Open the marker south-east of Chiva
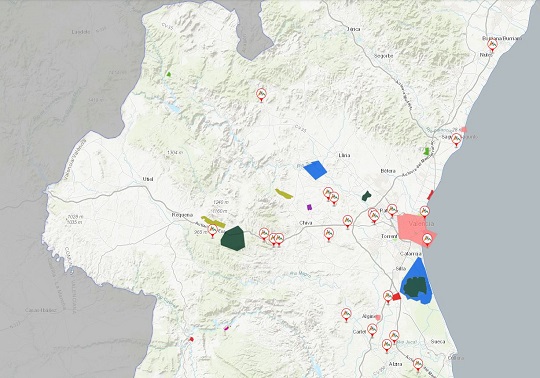 pos(329,234)
